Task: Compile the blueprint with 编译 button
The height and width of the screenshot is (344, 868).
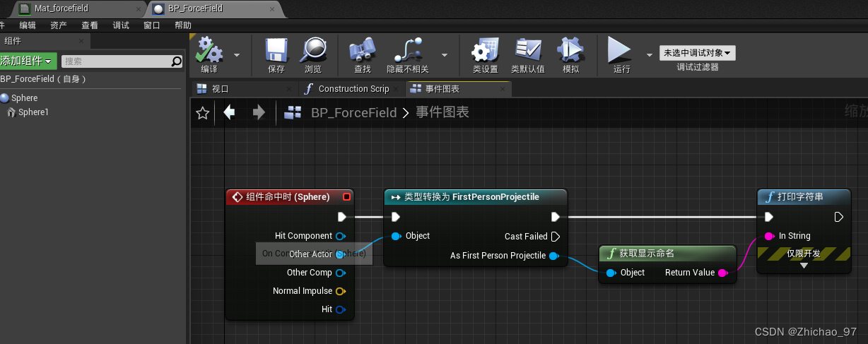Action: (209, 55)
